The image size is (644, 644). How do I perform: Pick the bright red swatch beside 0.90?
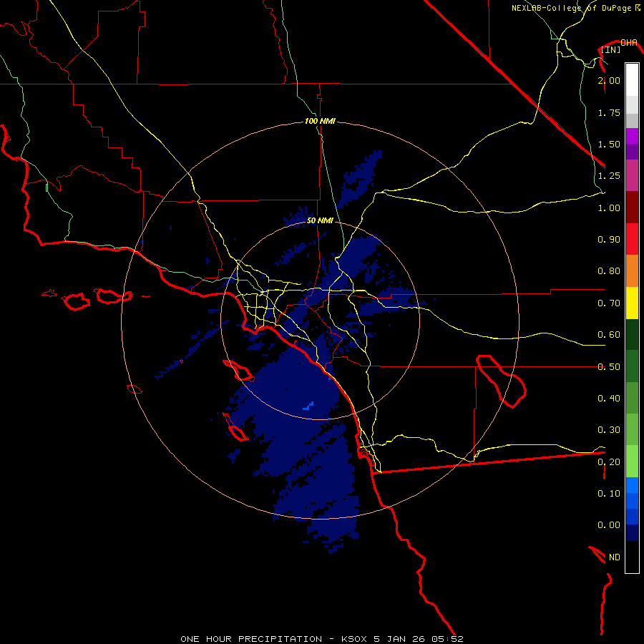coord(632,239)
